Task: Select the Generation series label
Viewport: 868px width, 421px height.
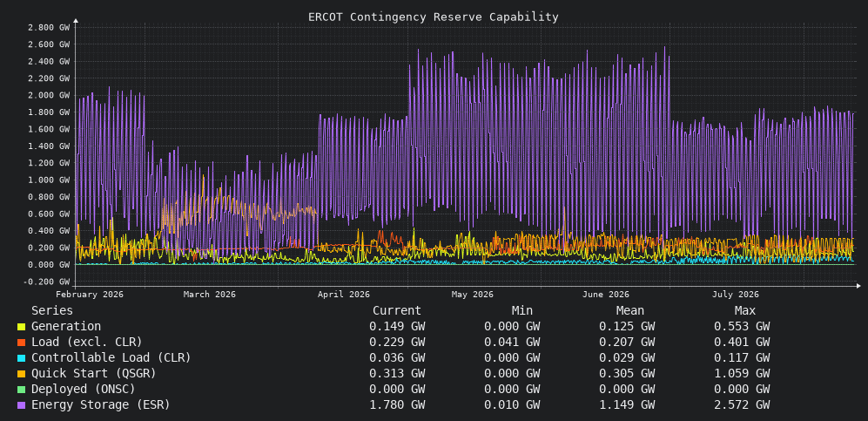Action: [x=66, y=327]
